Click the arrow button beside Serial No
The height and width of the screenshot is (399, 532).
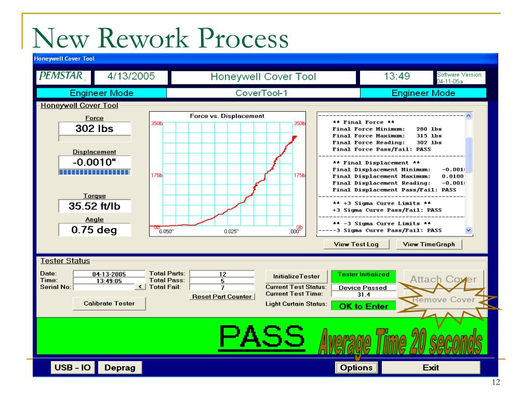click(x=140, y=287)
